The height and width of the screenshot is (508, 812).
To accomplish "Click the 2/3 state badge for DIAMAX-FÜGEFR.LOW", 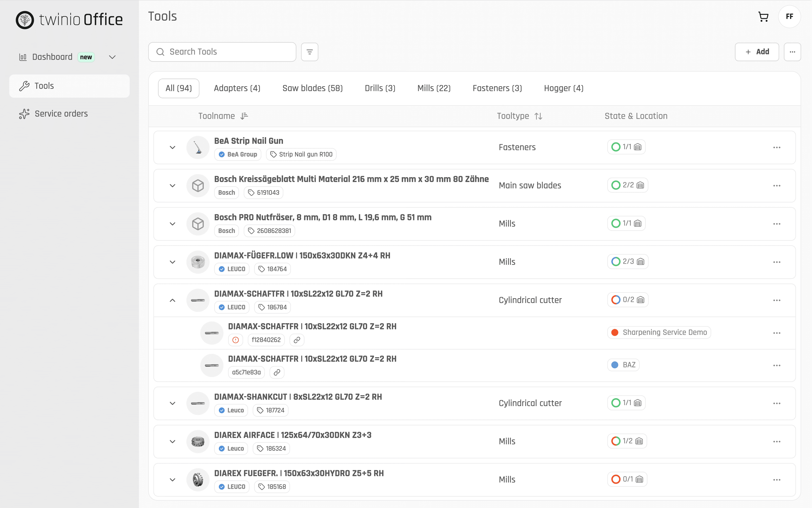I will click(x=627, y=262).
